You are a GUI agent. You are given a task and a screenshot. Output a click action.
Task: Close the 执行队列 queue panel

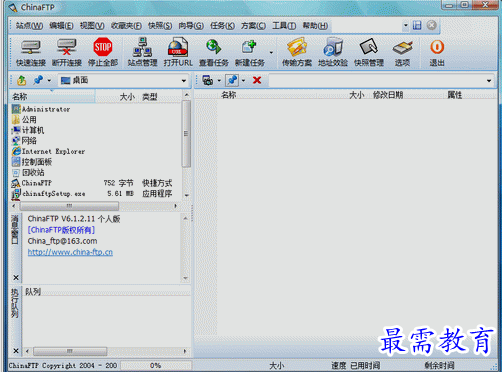pyautogui.click(x=16, y=351)
